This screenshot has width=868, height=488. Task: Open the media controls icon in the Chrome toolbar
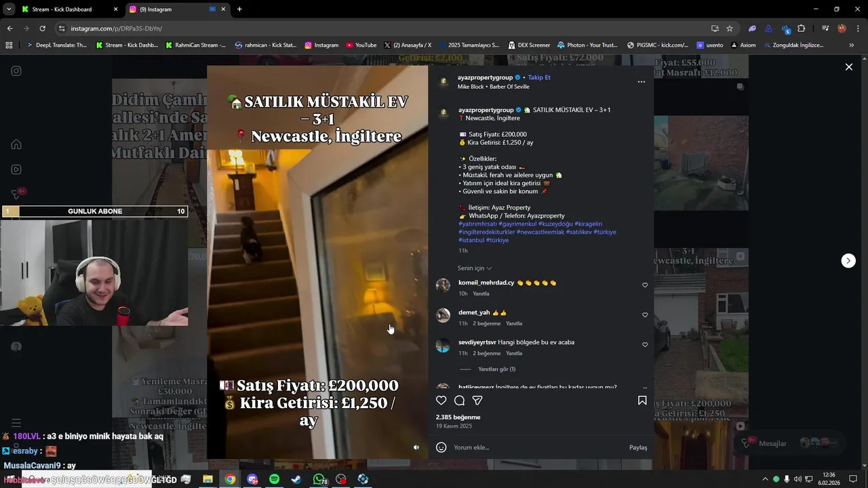(x=825, y=28)
